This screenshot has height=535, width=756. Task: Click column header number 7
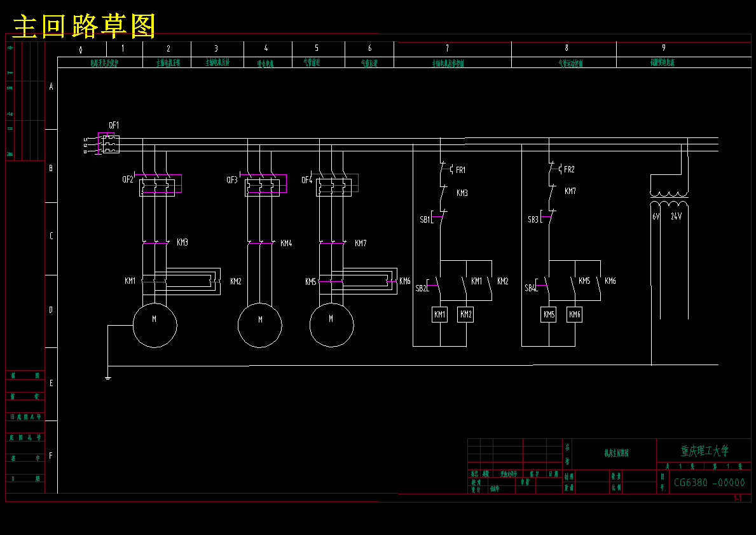pyautogui.click(x=448, y=48)
